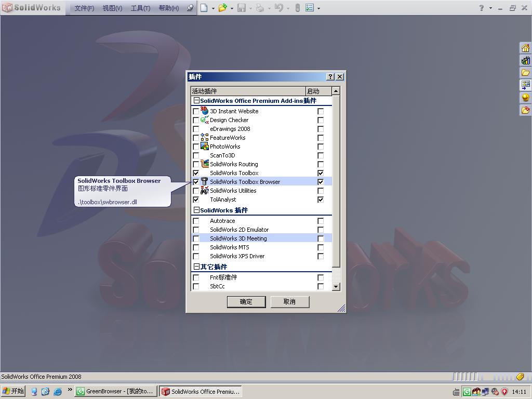This screenshot has width=532, height=399.
Task: Collapse SolidWorks Office Premium Add-ins group
Action: pyautogui.click(x=196, y=100)
